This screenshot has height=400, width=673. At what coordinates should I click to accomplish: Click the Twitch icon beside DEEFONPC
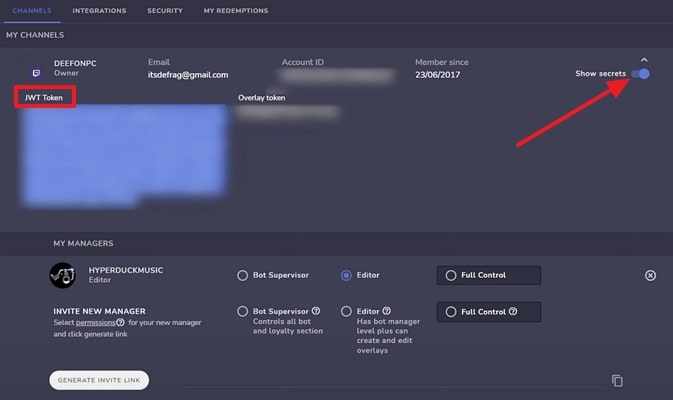click(x=36, y=73)
